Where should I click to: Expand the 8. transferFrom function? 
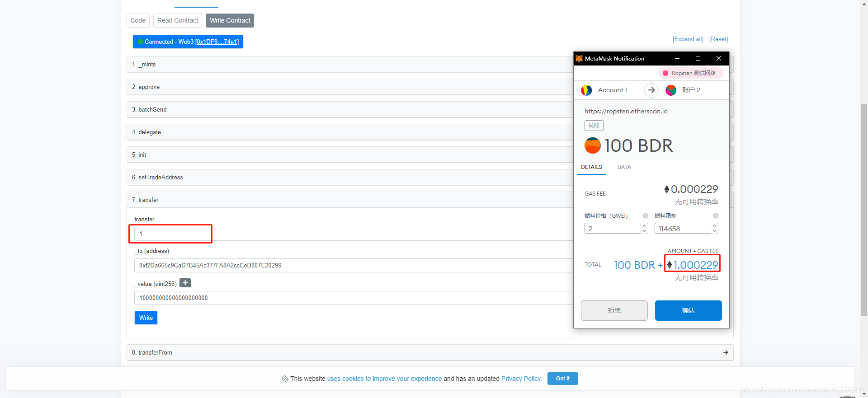pos(430,352)
